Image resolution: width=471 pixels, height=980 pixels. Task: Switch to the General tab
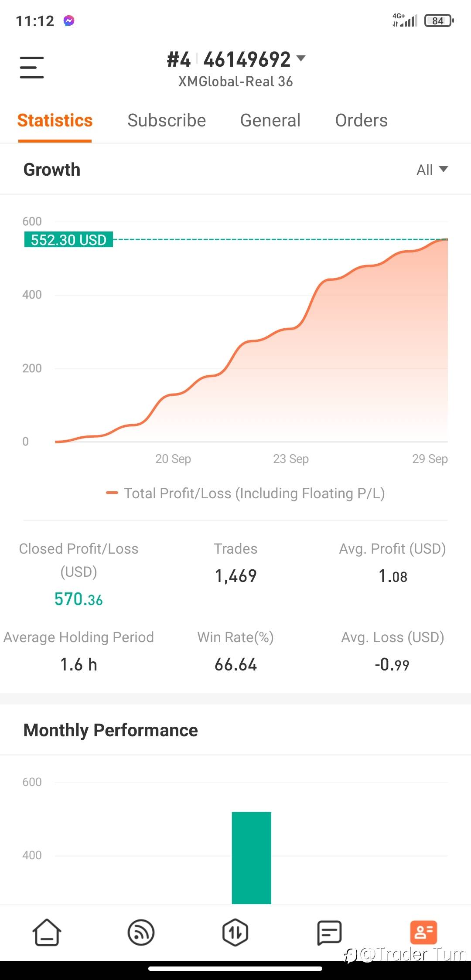270,120
